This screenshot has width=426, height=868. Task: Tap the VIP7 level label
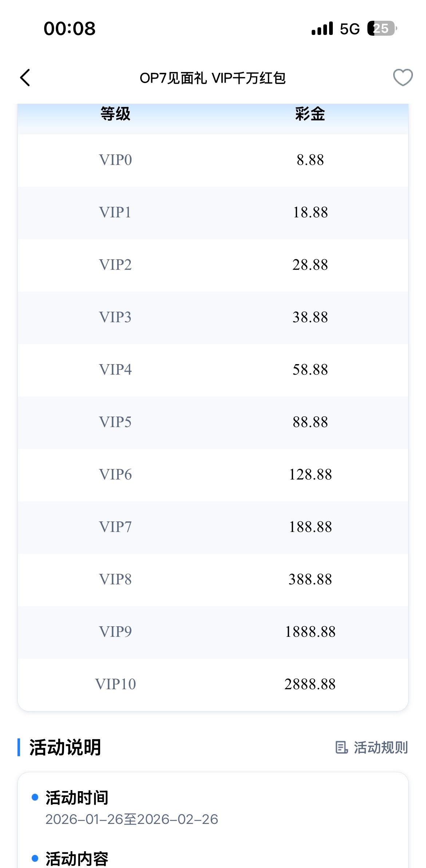coord(115,527)
